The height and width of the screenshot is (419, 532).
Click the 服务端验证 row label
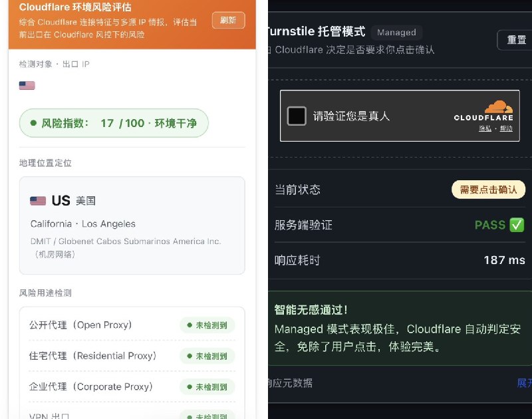tap(303, 225)
